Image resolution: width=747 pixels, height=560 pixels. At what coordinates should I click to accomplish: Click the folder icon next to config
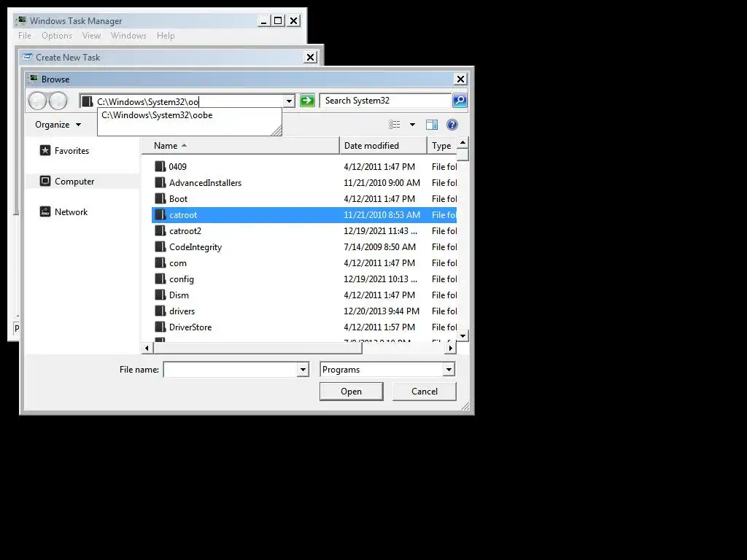pos(160,279)
